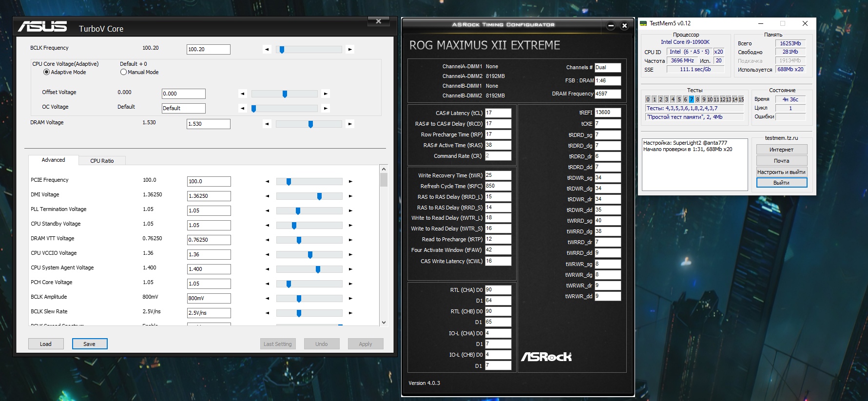The image size is (868, 401).
Task: Click the PCH Core Voltage left arrow
Action: point(267,284)
